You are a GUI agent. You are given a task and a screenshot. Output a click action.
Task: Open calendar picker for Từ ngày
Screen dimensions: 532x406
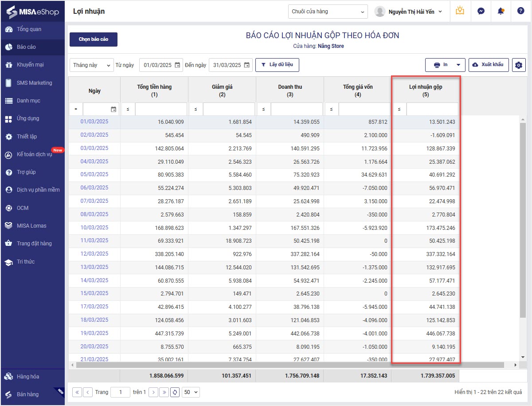(x=177, y=65)
